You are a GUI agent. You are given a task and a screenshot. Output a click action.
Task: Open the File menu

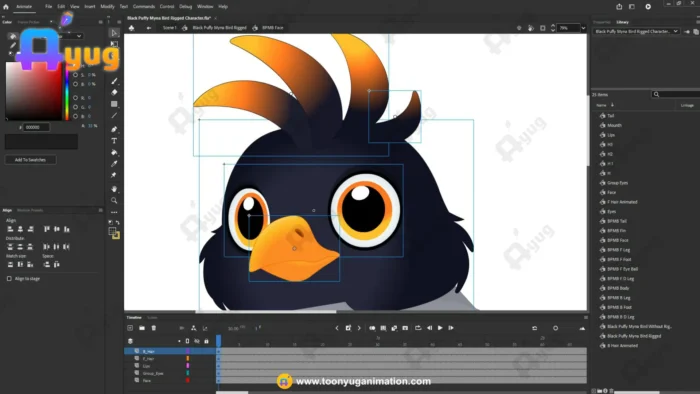pos(48,7)
